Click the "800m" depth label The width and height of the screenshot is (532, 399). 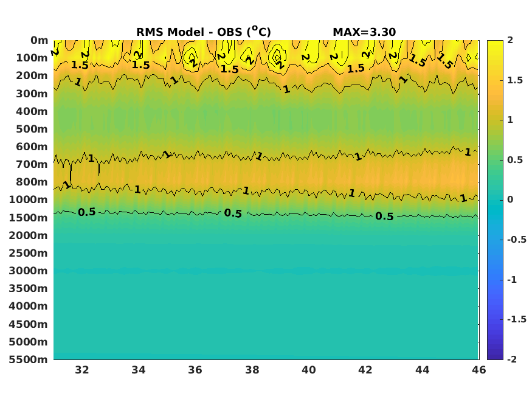tap(32, 182)
